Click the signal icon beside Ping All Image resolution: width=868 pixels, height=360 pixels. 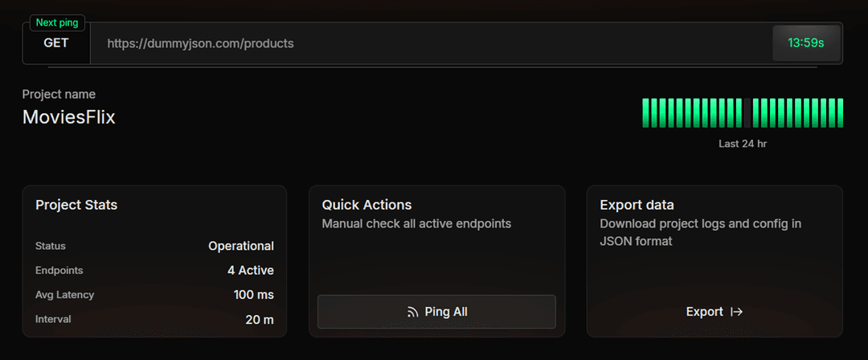(413, 312)
